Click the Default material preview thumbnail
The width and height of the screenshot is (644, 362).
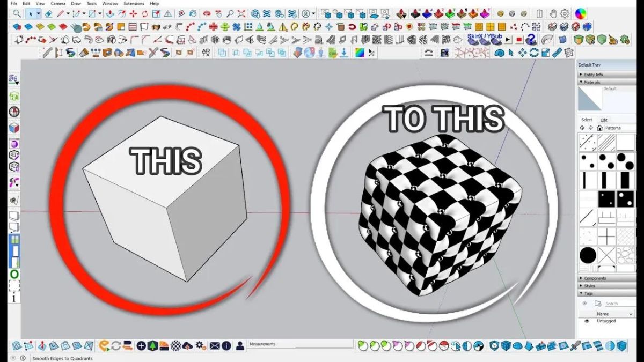[590, 99]
